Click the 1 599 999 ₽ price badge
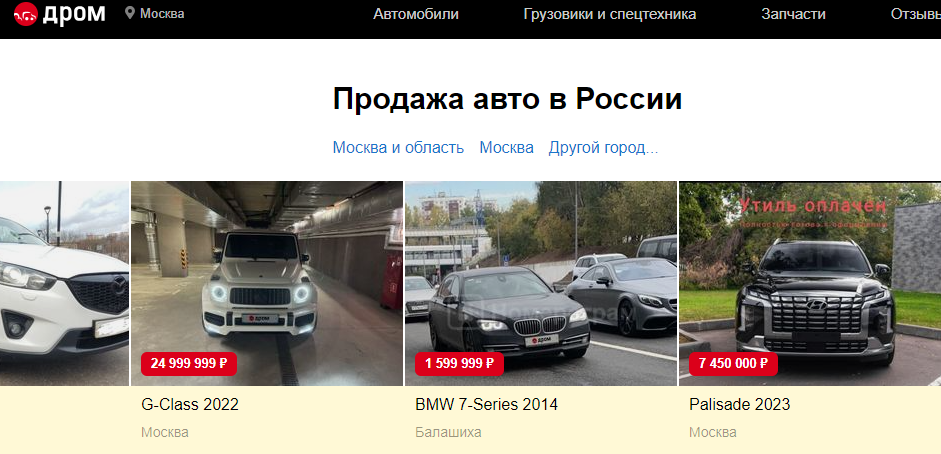 [x=460, y=363]
